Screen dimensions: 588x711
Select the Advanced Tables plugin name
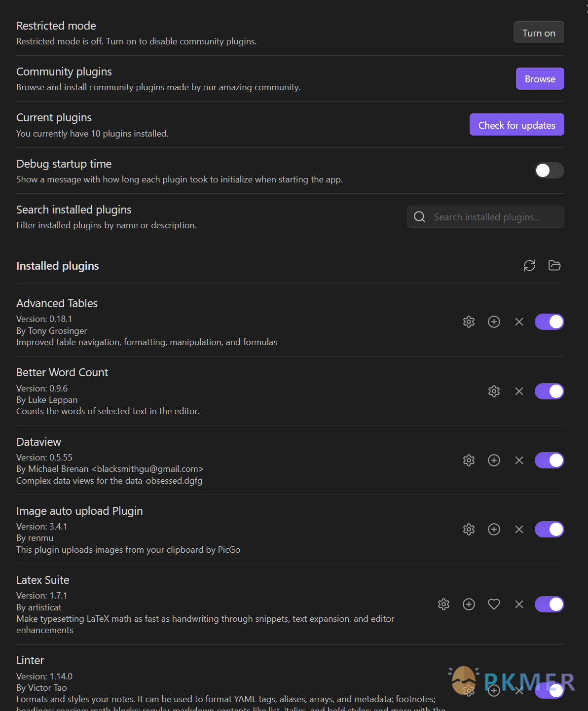click(x=57, y=304)
